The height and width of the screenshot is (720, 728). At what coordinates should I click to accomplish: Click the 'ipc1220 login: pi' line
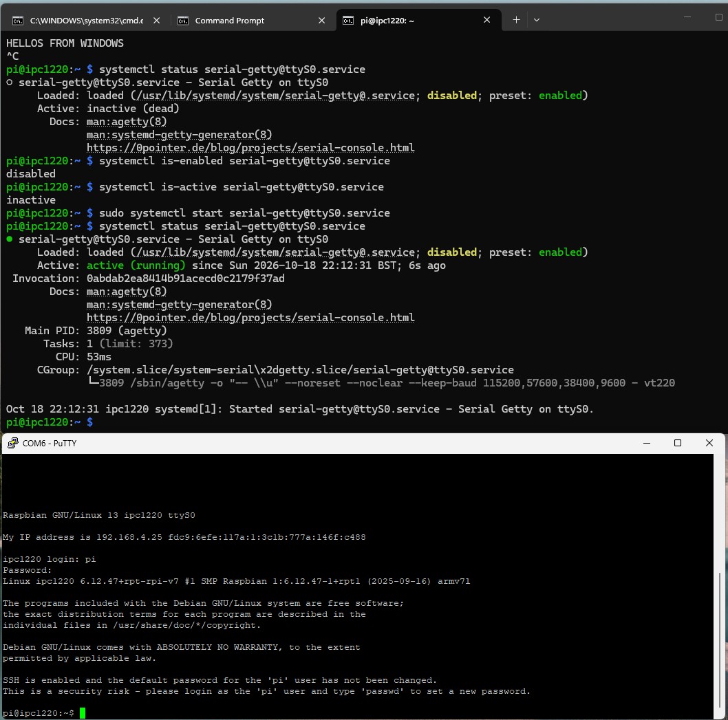tap(50, 560)
